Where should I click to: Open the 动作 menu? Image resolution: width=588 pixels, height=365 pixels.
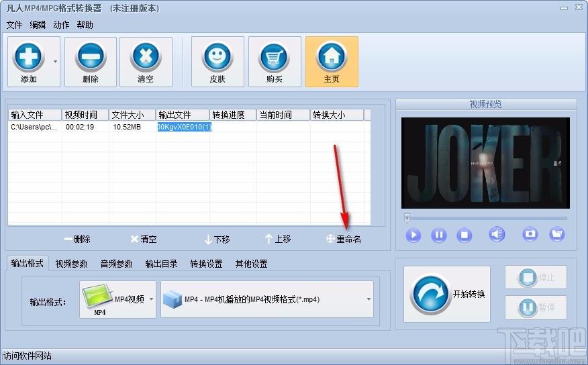coord(61,25)
